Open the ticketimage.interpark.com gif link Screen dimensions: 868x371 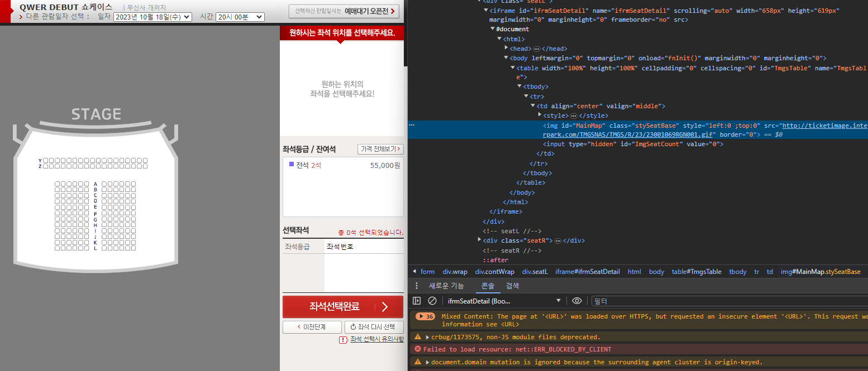pyautogui.click(x=705, y=130)
